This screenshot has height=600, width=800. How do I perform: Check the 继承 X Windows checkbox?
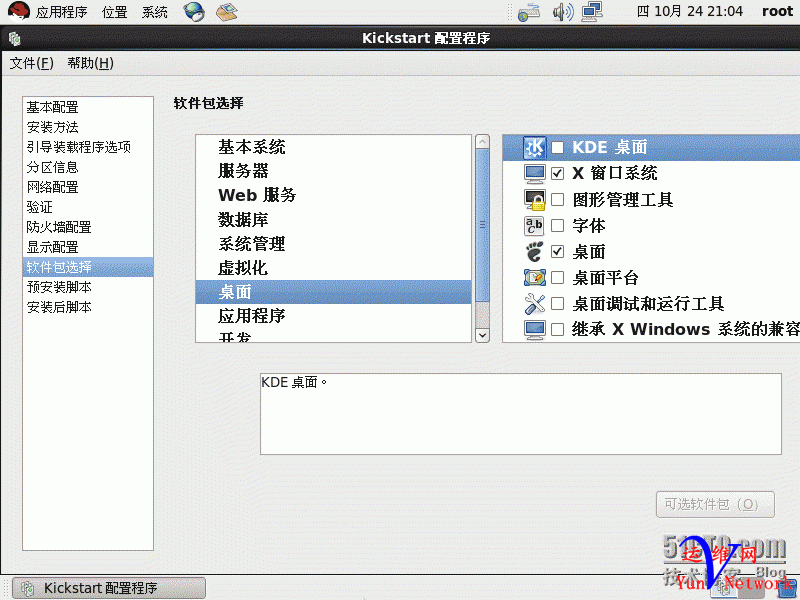558,330
